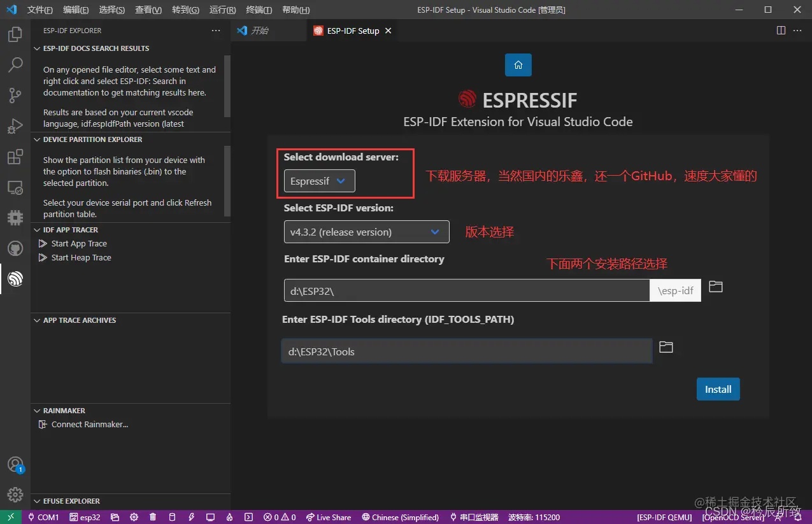
Task: Click build, flash and monitor flame icon
Action: point(229,517)
